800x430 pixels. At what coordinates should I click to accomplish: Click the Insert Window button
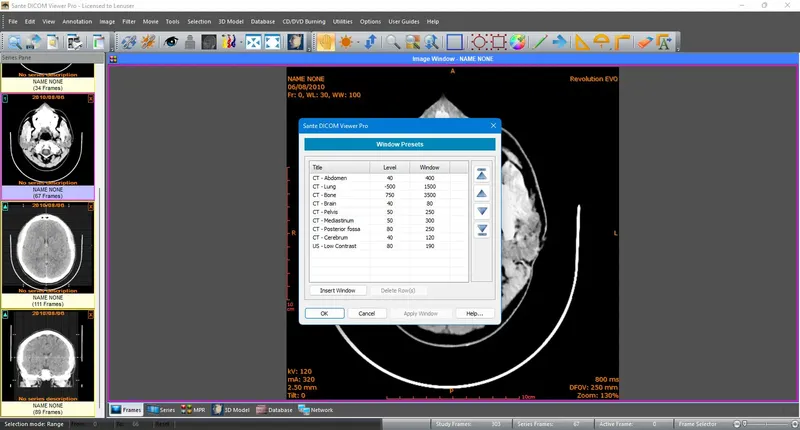pyautogui.click(x=337, y=290)
